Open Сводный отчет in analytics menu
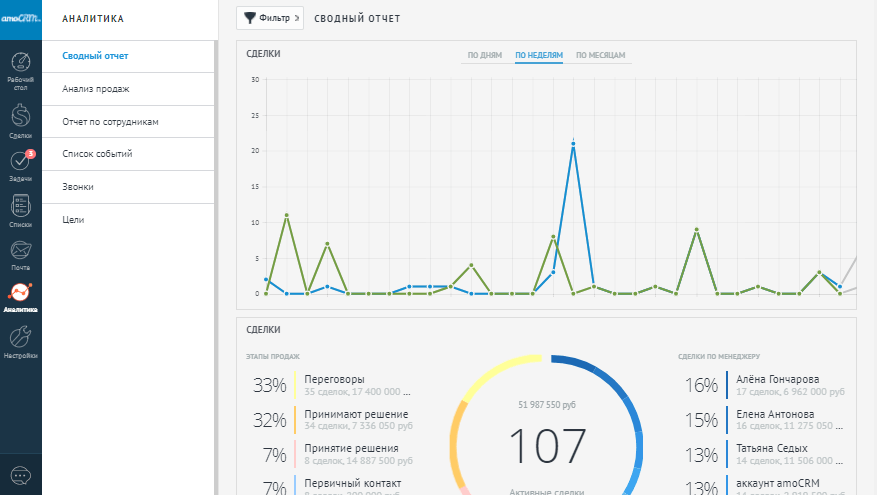The height and width of the screenshot is (495, 877). click(x=95, y=55)
